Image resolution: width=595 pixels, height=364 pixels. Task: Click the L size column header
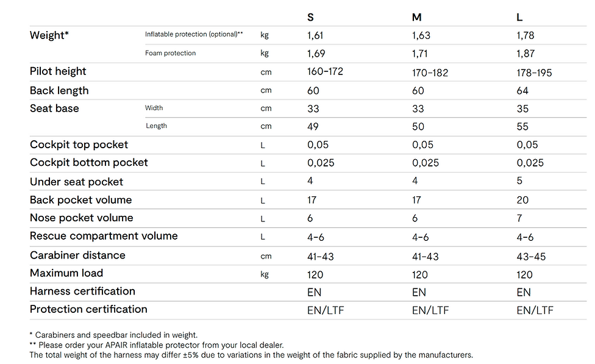(519, 17)
